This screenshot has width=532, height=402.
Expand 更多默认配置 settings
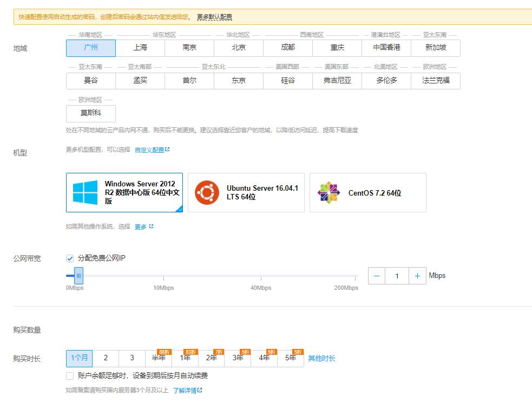(x=216, y=17)
